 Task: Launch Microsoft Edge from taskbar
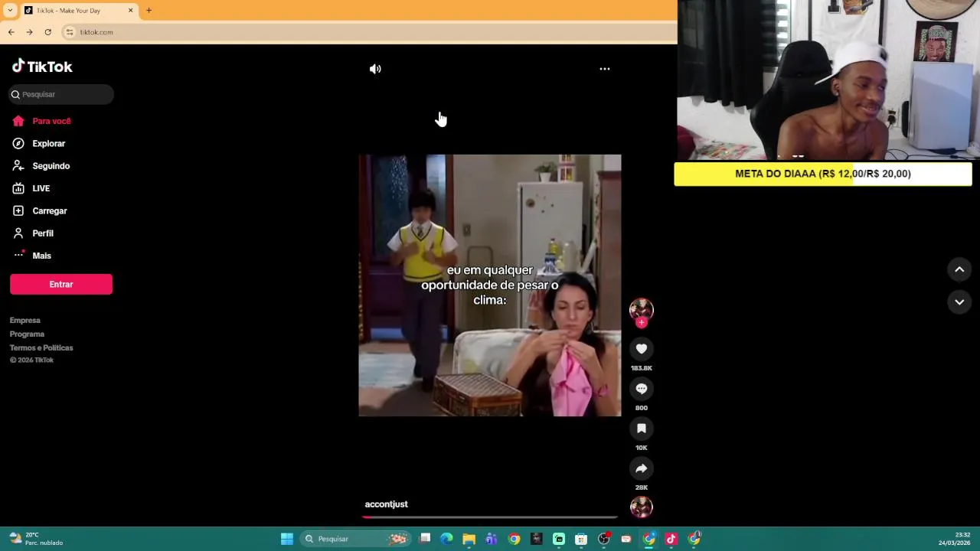tap(446, 539)
